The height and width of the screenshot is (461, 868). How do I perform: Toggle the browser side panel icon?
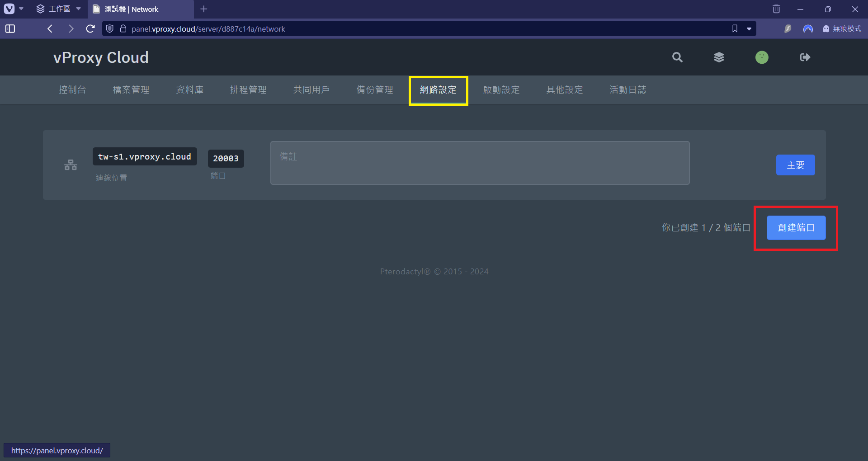click(10, 29)
